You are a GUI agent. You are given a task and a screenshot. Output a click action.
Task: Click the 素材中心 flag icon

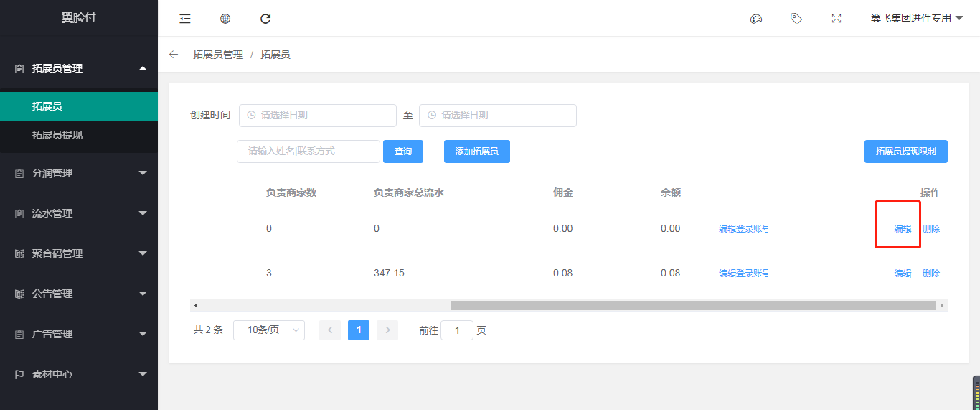[19, 375]
